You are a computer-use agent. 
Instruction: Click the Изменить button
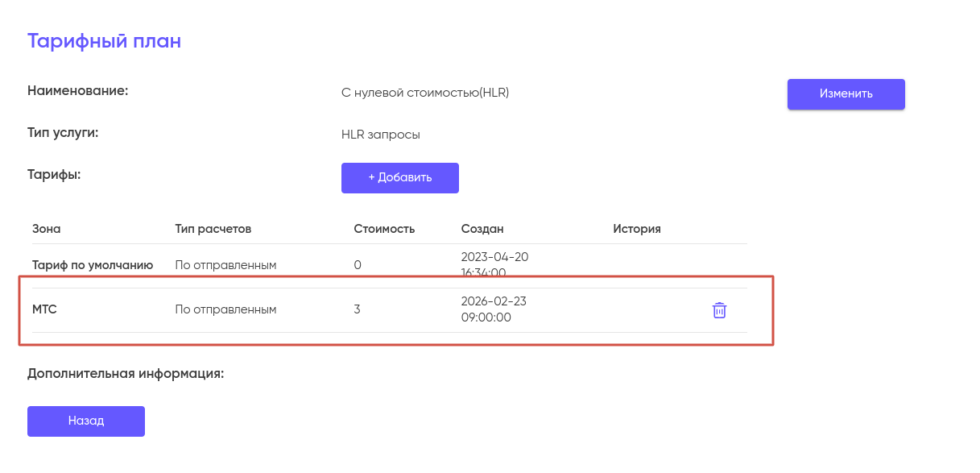coord(846,93)
